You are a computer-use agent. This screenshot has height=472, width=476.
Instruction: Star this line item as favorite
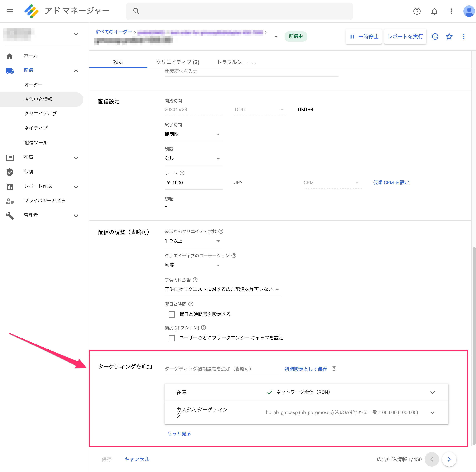(449, 37)
